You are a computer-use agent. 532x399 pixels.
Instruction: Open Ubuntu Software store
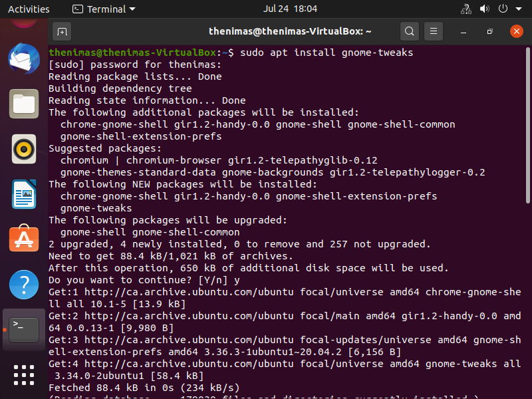[24, 238]
